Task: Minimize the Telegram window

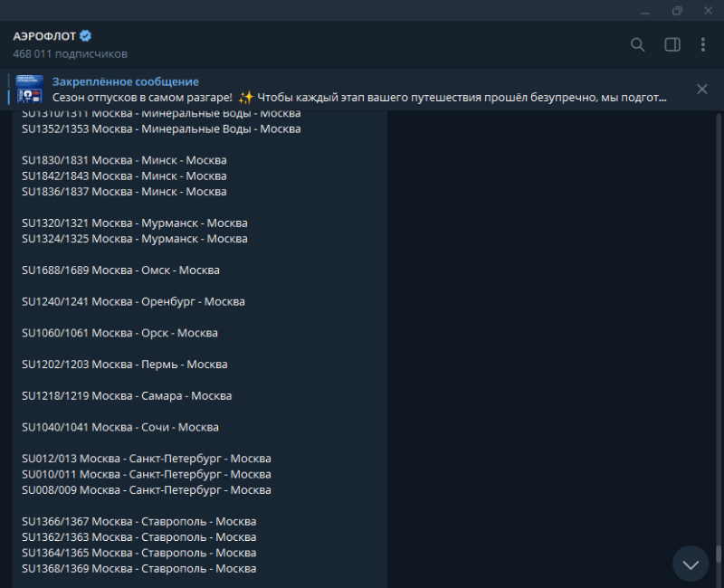Action: coord(645,11)
